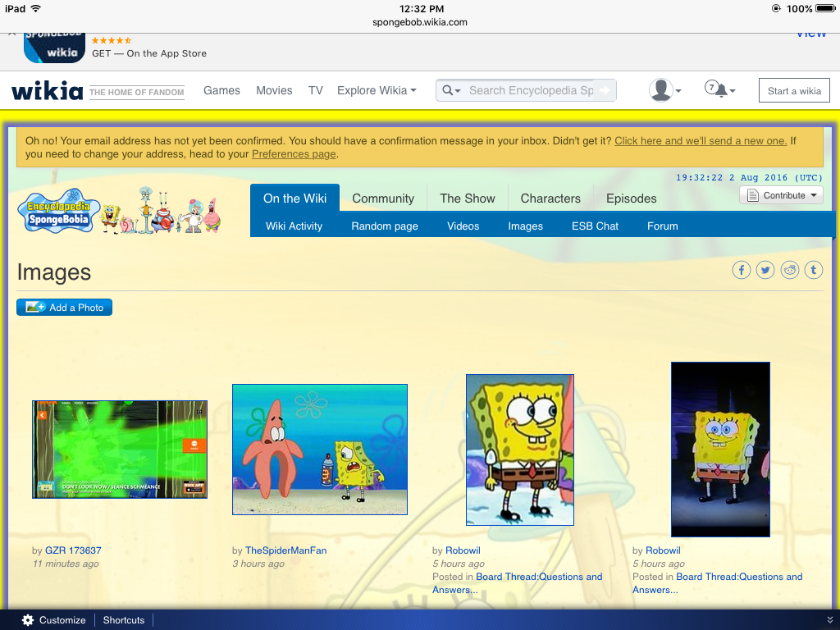Click the Twitter share icon
The width and height of the screenshot is (840, 630).
(x=765, y=270)
